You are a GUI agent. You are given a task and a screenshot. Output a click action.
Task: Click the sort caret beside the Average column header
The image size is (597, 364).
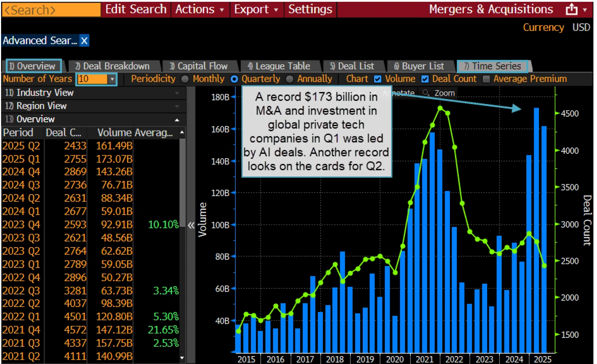(x=182, y=132)
